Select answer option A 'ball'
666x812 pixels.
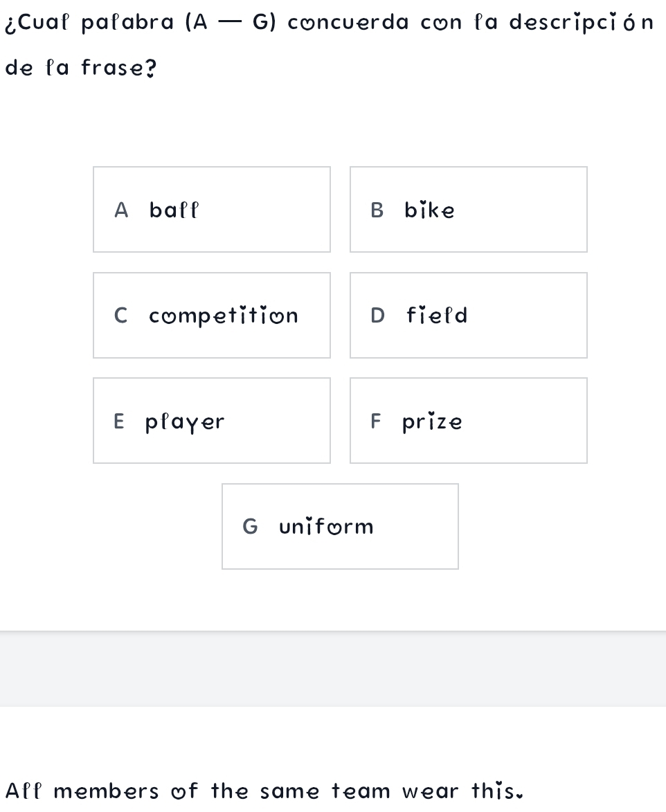(211, 210)
